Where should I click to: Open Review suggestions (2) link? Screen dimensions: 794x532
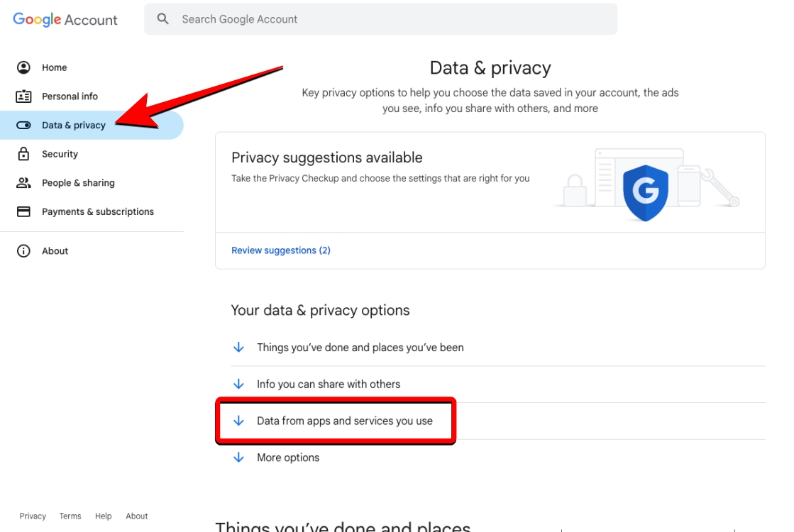coord(281,250)
